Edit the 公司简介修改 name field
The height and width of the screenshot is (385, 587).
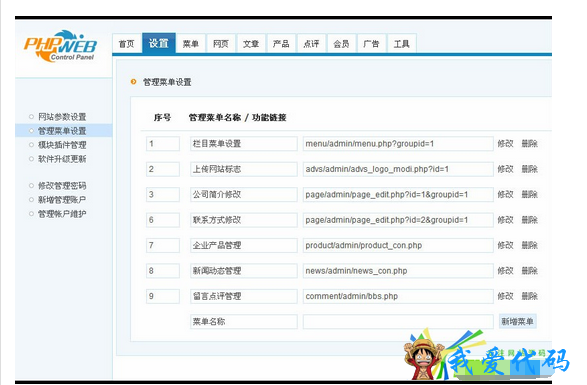(x=244, y=195)
